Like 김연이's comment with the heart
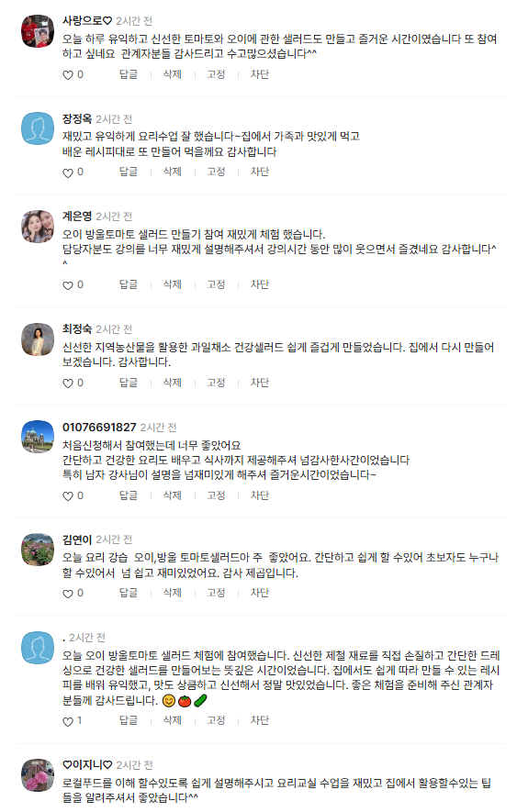This screenshot has height=812, width=517. 68,594
